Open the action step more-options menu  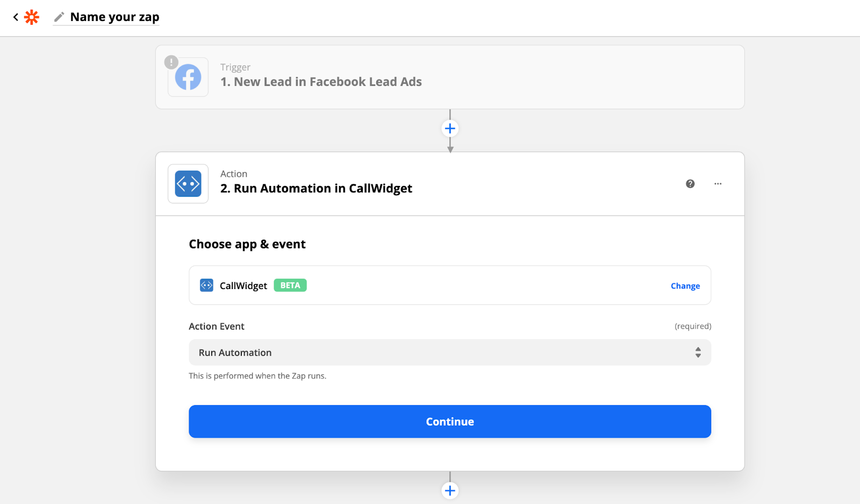[718, 184]
